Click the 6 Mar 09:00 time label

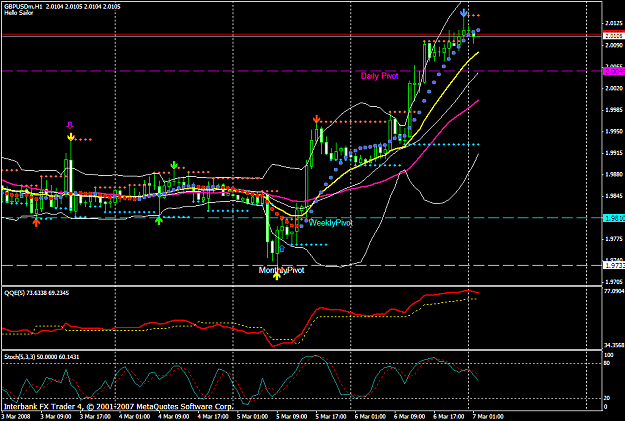point(409,417)
